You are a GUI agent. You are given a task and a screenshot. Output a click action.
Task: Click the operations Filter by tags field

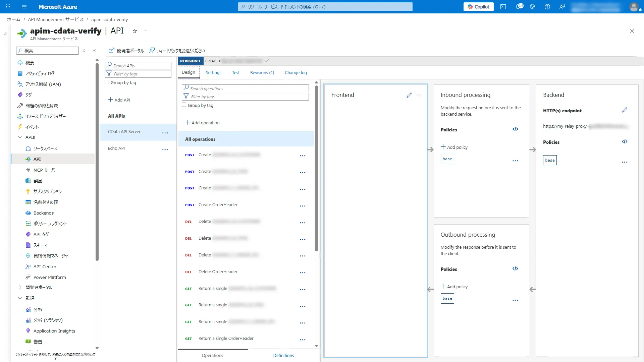click(x=245, y=97)
